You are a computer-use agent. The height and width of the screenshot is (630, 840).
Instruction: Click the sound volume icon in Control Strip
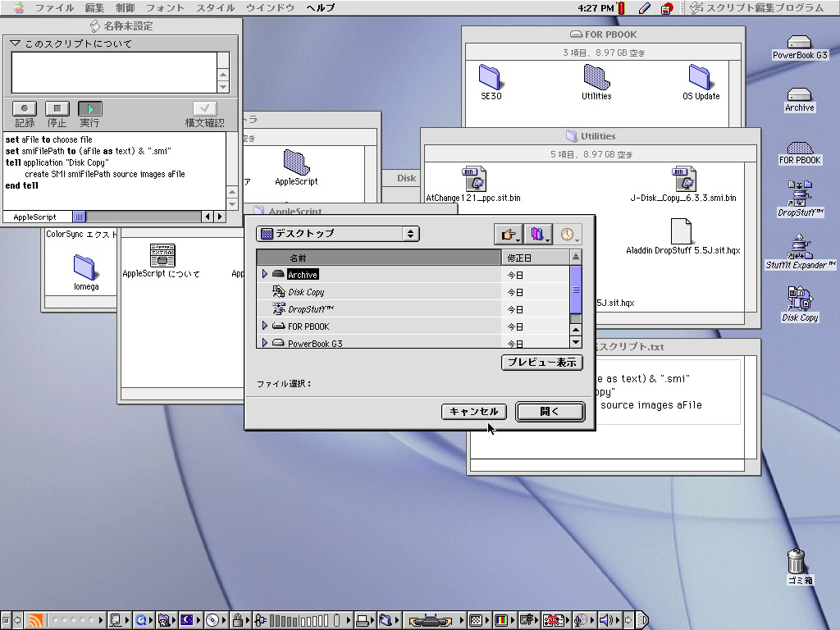(x=606, y=620)
